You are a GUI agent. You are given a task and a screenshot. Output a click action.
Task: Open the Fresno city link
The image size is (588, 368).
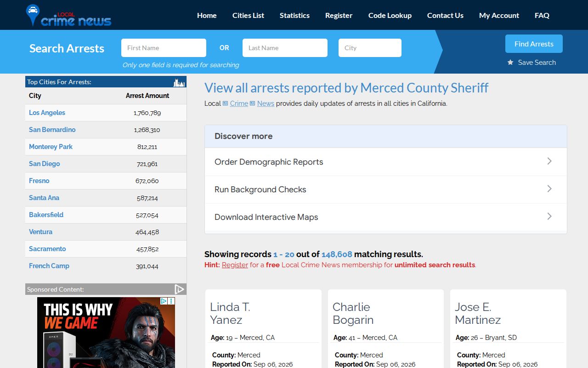pos(39,181)
